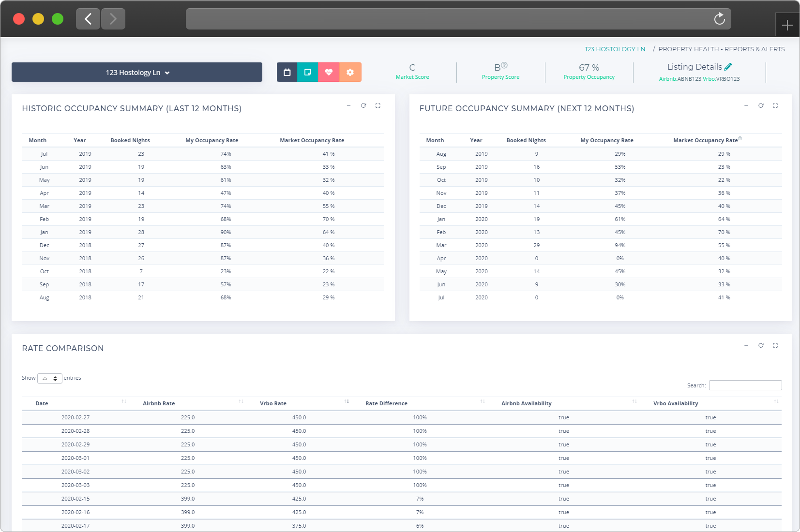The width and height of the screenshot is (800, 532).
Task: Minimize the Future Occupancy Summary panel
Action: (x=746, y=105)
